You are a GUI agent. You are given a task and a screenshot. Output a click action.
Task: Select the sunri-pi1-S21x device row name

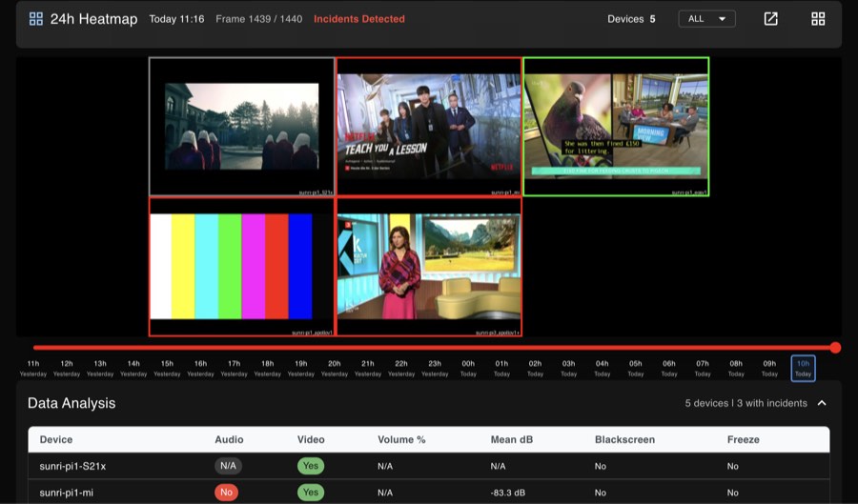(72, 466)
